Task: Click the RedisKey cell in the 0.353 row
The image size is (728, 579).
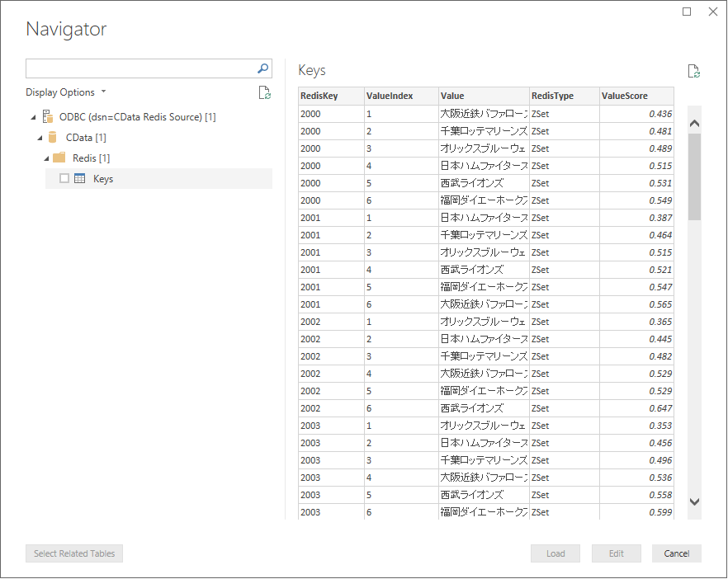Action: click(331, 426)
